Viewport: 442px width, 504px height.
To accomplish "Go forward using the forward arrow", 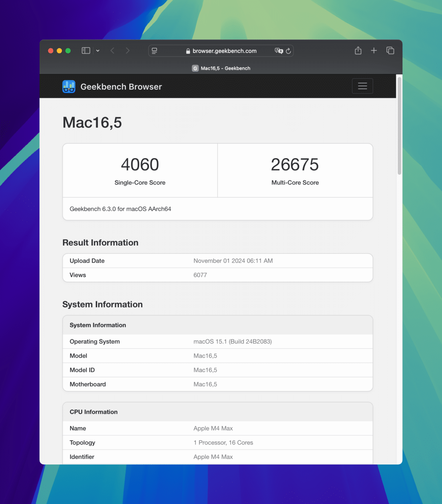I will tap(127, 50).
